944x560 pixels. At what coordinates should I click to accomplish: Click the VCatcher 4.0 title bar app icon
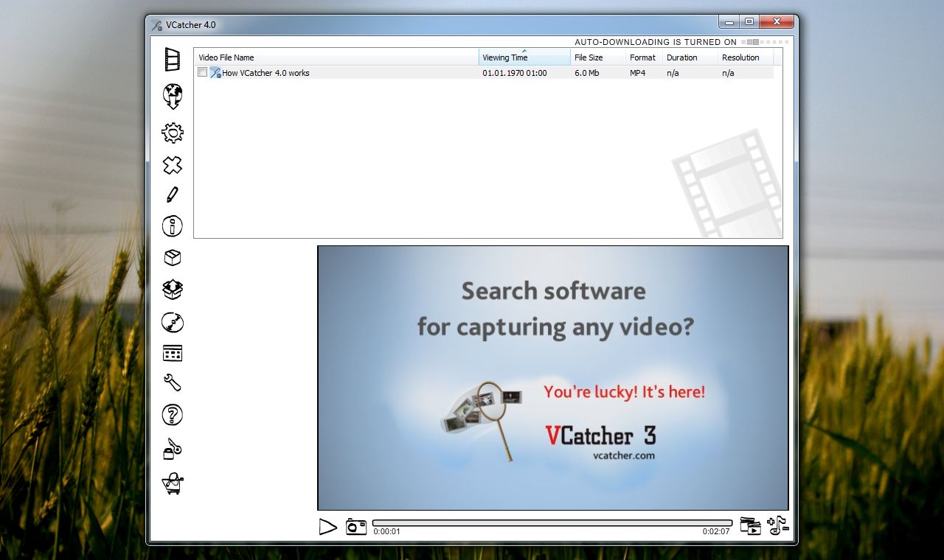click(x=156, y=25)
